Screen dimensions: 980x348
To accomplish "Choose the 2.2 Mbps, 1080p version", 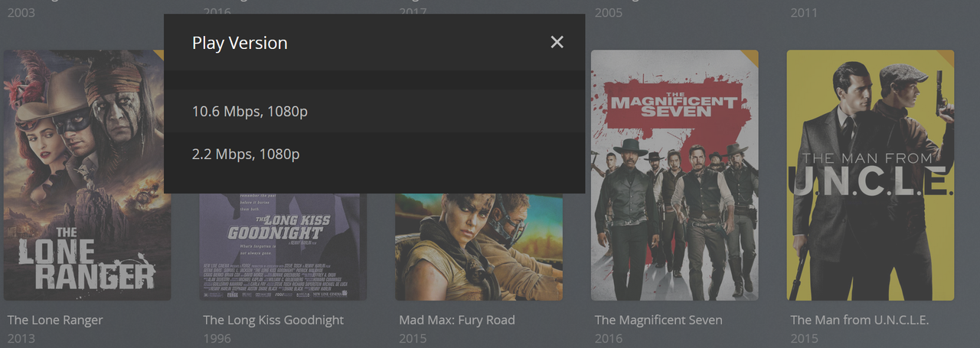I will click(x=374, y=154).
